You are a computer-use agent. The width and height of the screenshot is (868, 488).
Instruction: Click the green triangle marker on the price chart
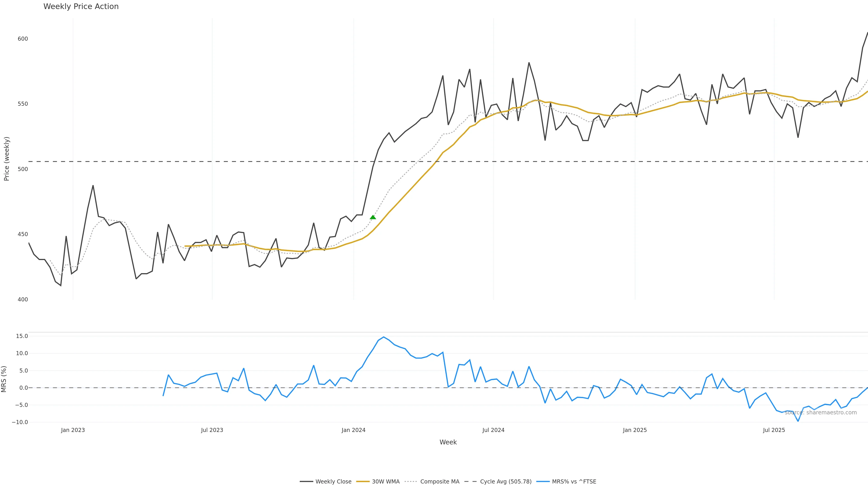coord(373,217)
